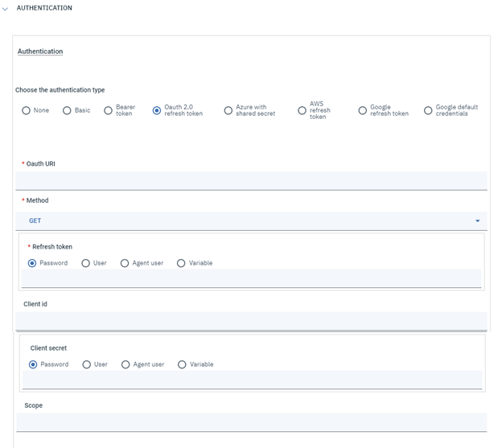Collapse the AUTHENTICATION section chevron
This screenshot has height=448, width=502.
[6, 9]
